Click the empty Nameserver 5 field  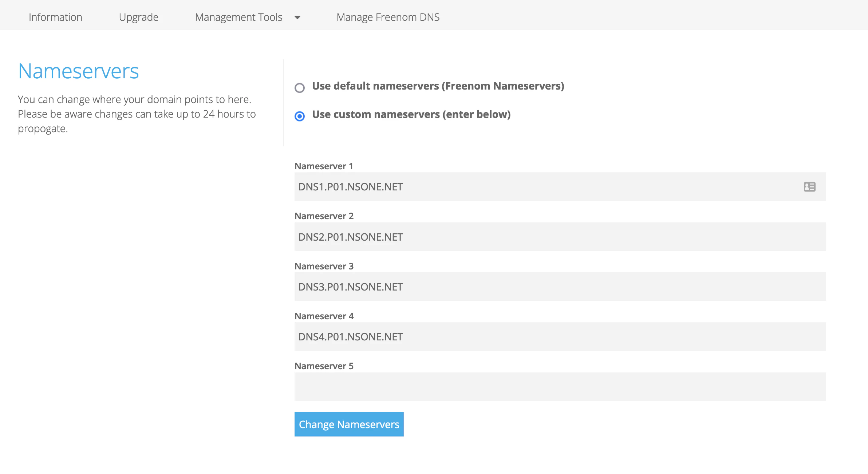[x=560, y=387]
